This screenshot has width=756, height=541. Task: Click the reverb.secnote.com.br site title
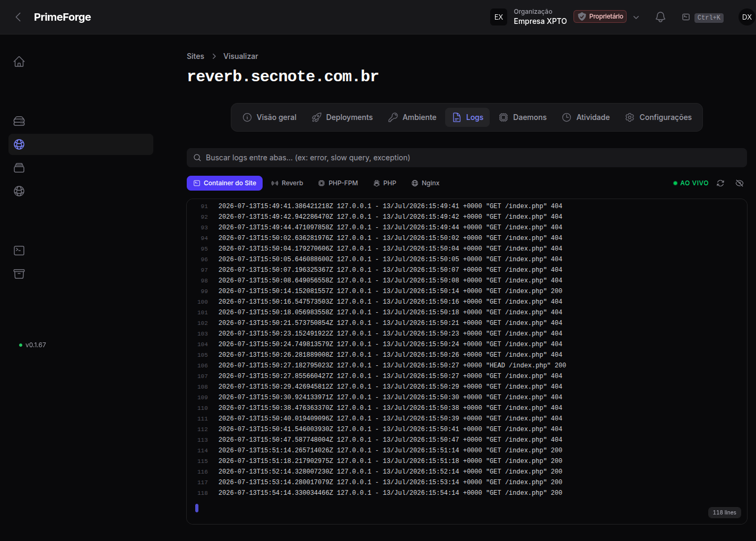(x=283, y=76)
